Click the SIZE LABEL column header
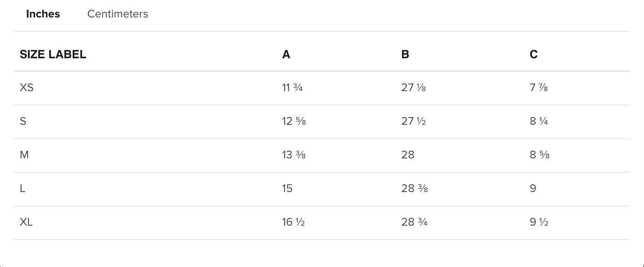The image size is (644, 267). pos(53,54)
